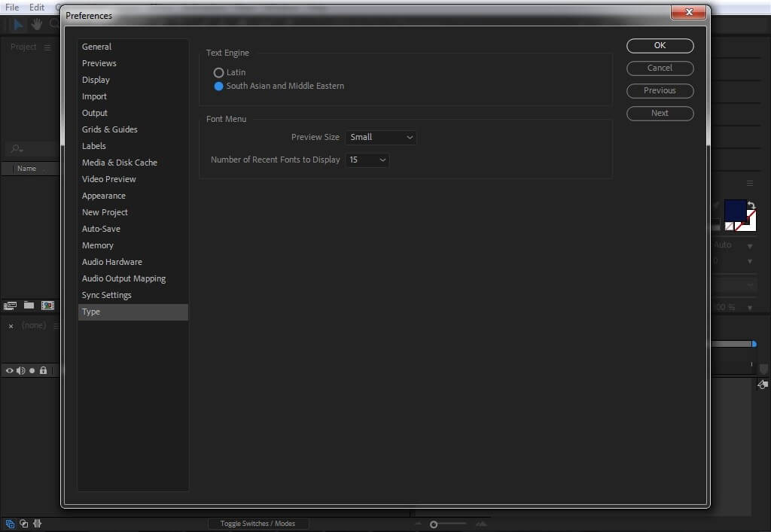Open the Labels preferences category
This screenshot has height=532, width=771.
tap(133, 147)
